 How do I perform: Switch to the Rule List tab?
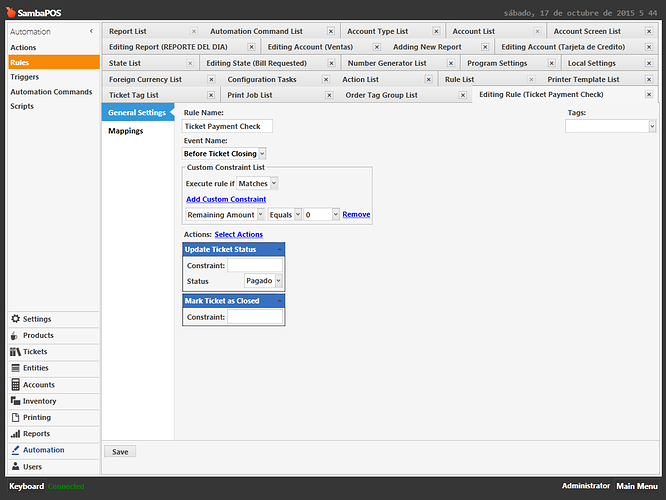pyautogui.click(x=459, y=79)
